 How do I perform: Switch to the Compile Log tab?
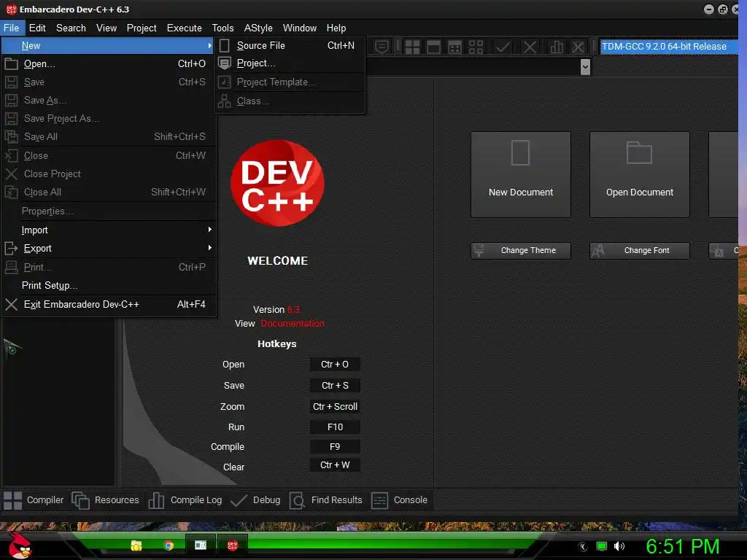click(x=185, y=500)
